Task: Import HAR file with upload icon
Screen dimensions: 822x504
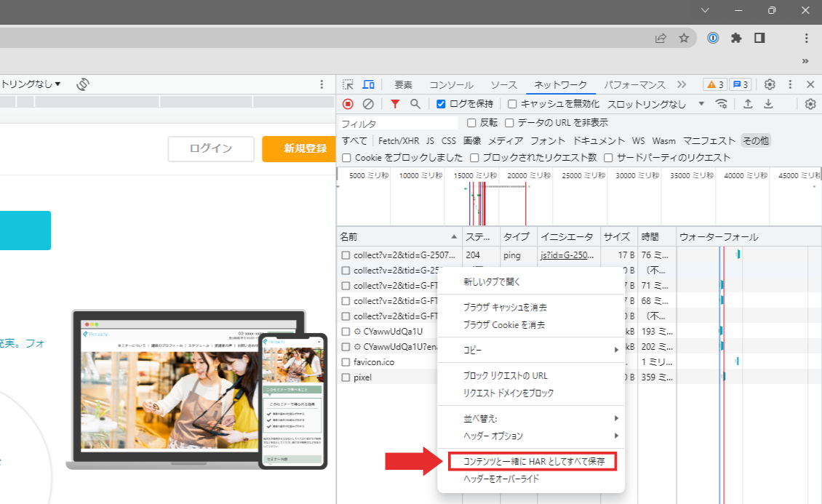Action: [748, 104]
